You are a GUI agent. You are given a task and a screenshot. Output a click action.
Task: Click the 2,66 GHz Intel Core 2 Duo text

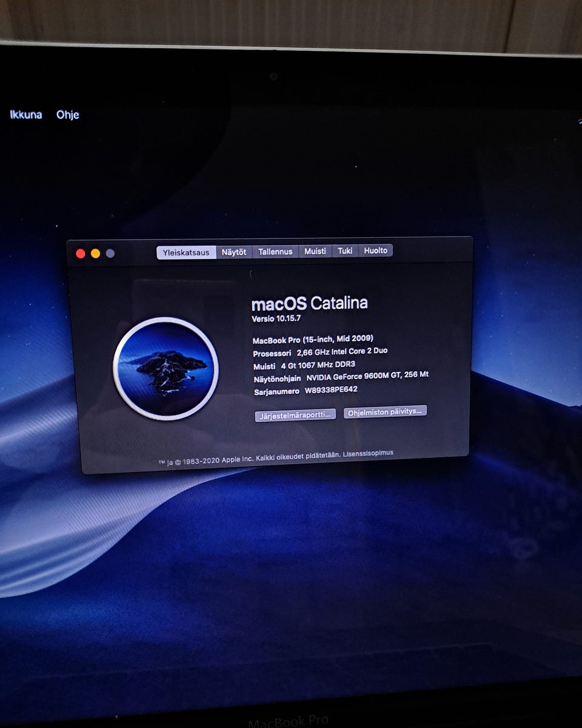coord(342,352)
